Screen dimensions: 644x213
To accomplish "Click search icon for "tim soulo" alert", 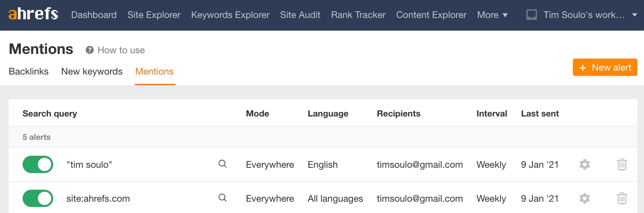I will coord(222,164).
